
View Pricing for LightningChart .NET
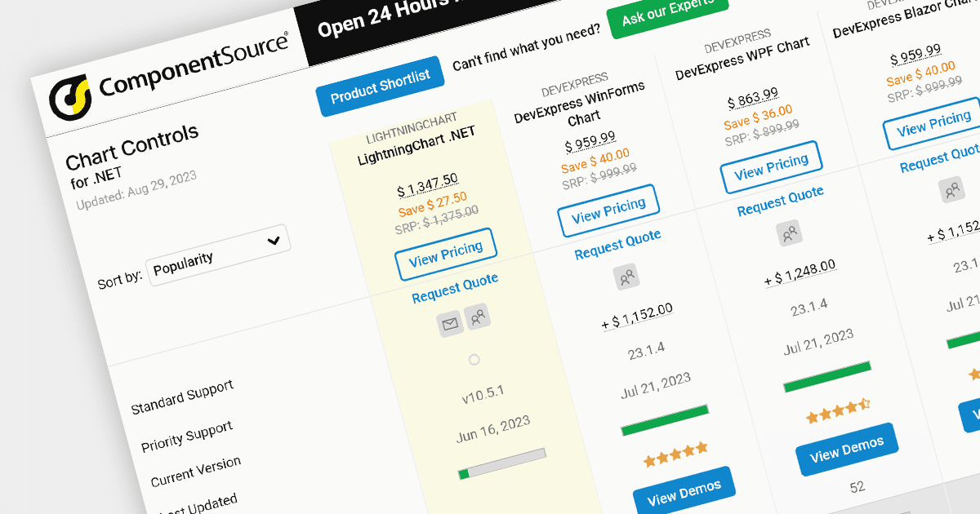tap(445, 254)
